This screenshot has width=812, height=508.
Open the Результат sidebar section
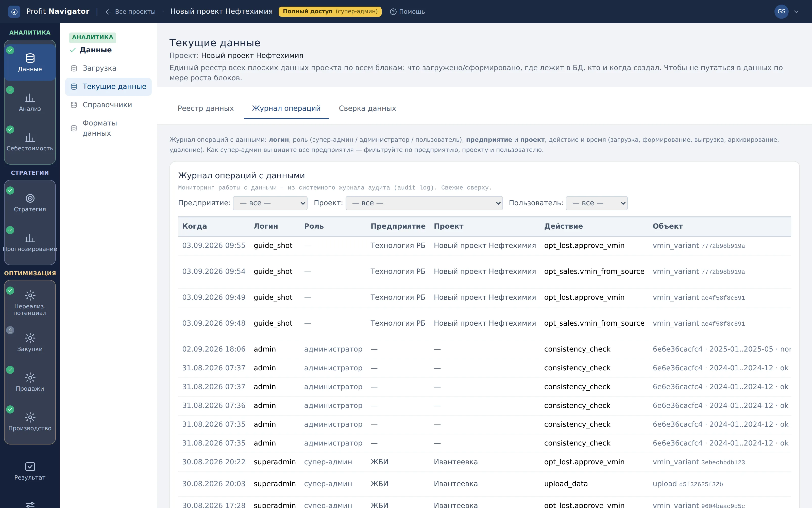point(30,471)
